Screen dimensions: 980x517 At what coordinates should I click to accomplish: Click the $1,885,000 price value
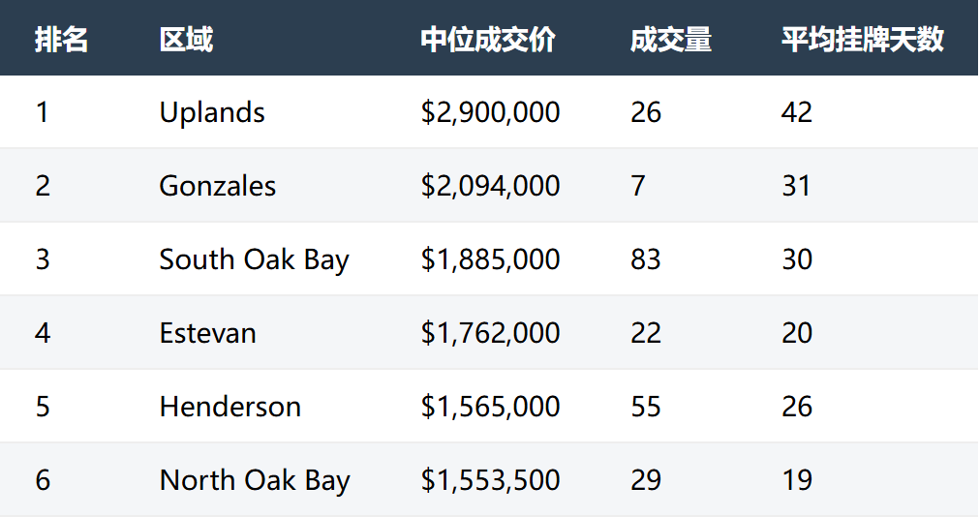click(x=490, y=259)
